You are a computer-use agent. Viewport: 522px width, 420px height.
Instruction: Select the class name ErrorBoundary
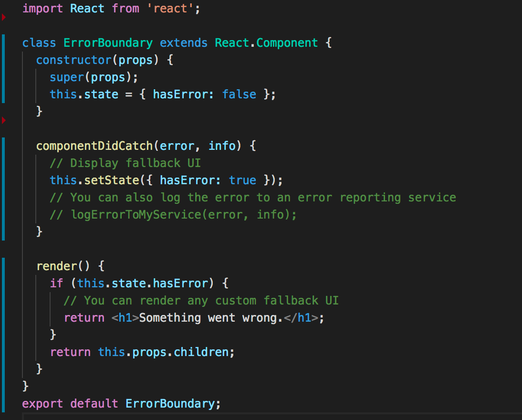tap(108, 42)
